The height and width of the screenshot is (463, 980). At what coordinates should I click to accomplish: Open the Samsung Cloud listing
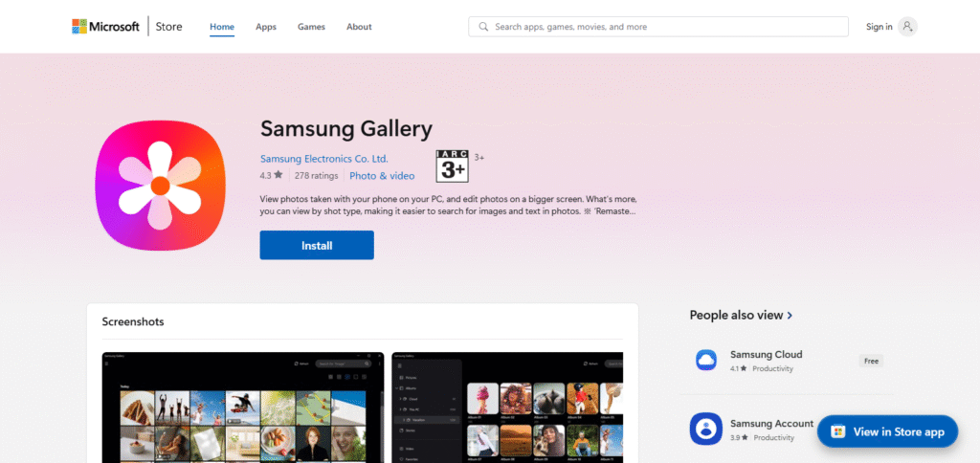coord(789,361)
